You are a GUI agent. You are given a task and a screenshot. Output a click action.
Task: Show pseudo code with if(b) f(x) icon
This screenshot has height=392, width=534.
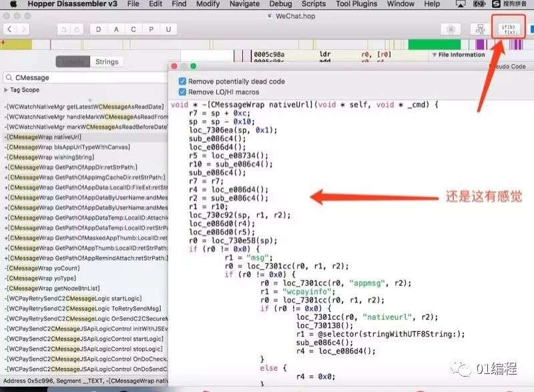pos(509,29)
